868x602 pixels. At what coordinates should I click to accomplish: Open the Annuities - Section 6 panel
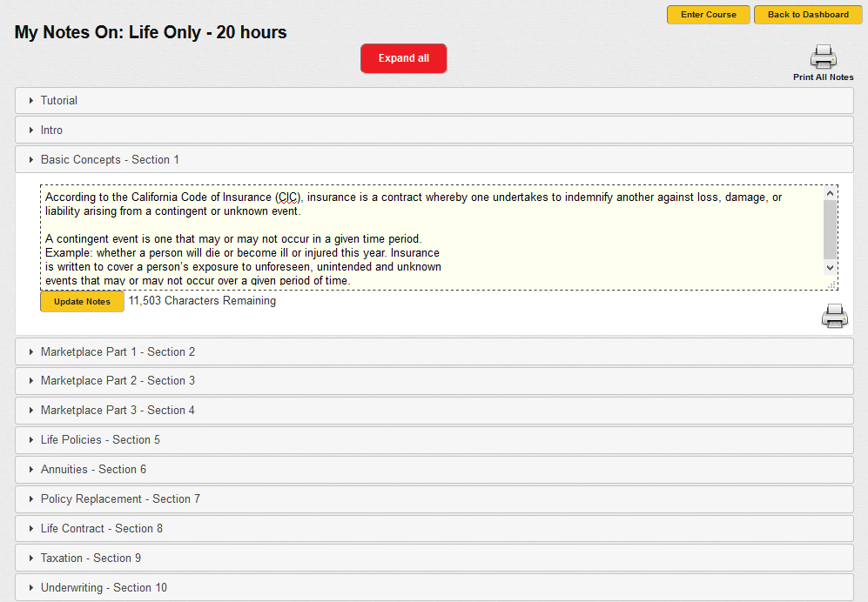93,470
